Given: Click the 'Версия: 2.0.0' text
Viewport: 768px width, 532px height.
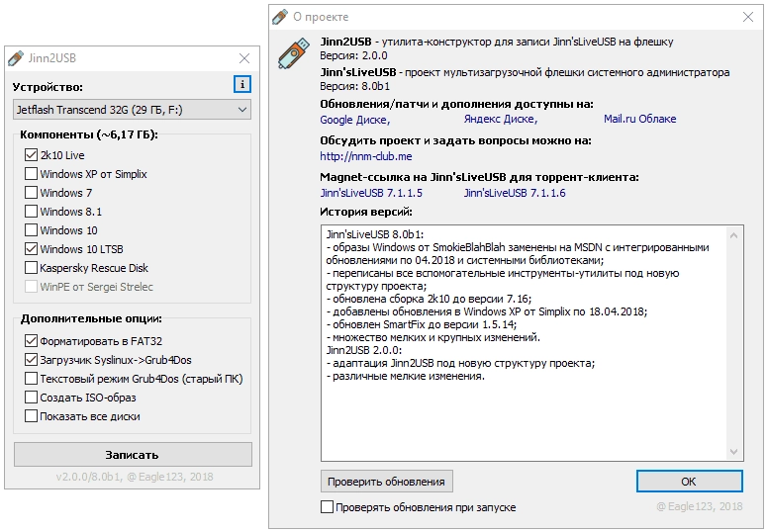Looking at the screenshot, I should pyautogui.click(x=353, y=55).
